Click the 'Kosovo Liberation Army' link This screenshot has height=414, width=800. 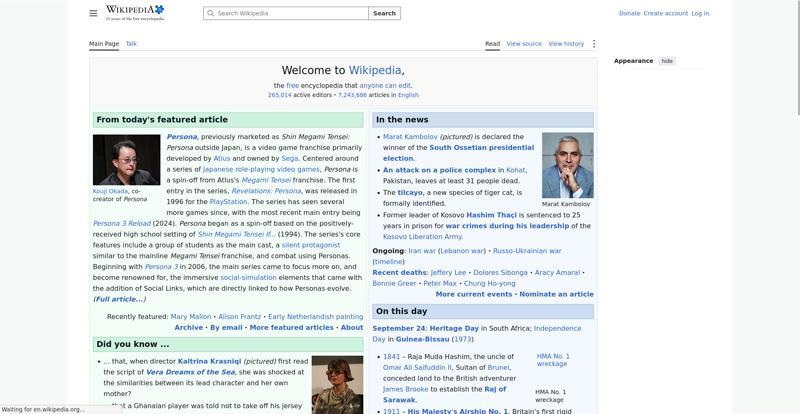coord(422,236)
